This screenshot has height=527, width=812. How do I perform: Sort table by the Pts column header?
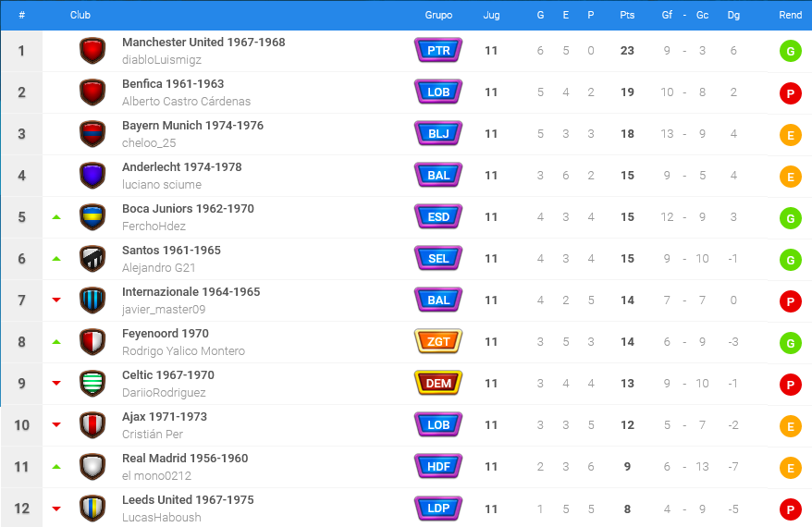pyautogui.click(x=627, y=15)
